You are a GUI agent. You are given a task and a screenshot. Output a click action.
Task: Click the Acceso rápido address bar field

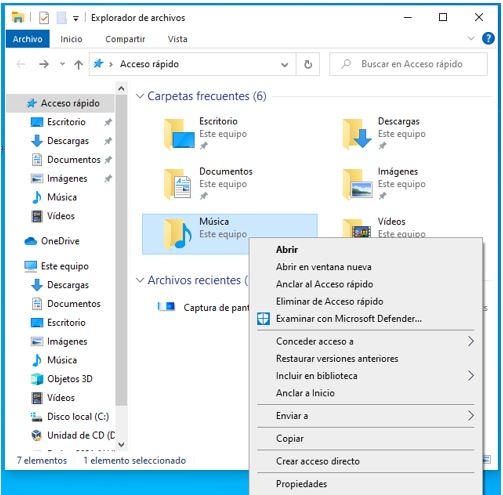[193, 64]
